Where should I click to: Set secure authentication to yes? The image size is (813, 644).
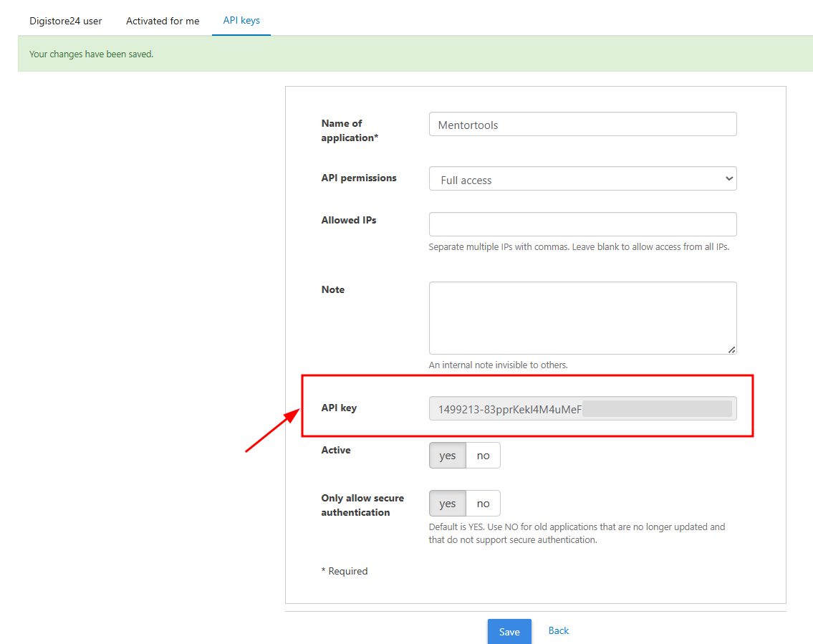pyautogui.click(x=448, y=504)
